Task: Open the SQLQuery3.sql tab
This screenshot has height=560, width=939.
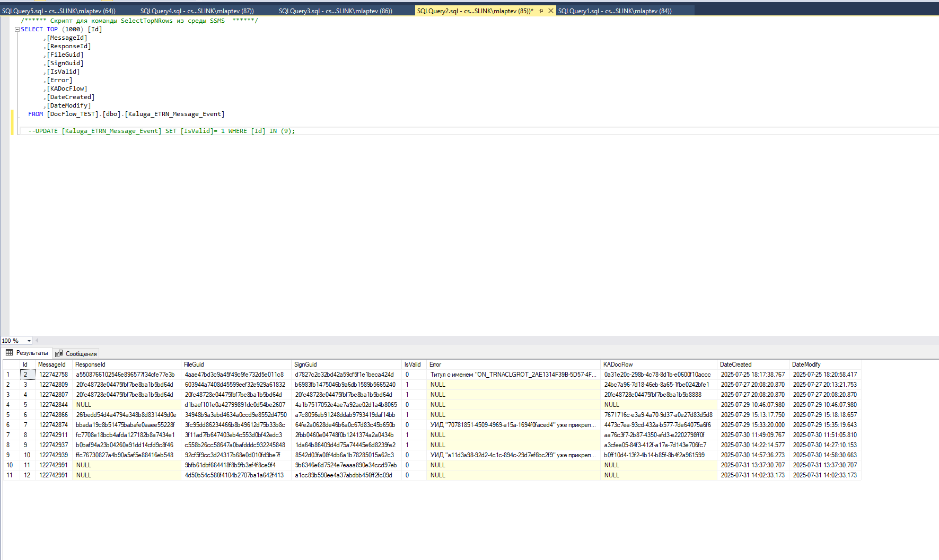Action: point(336,11)
